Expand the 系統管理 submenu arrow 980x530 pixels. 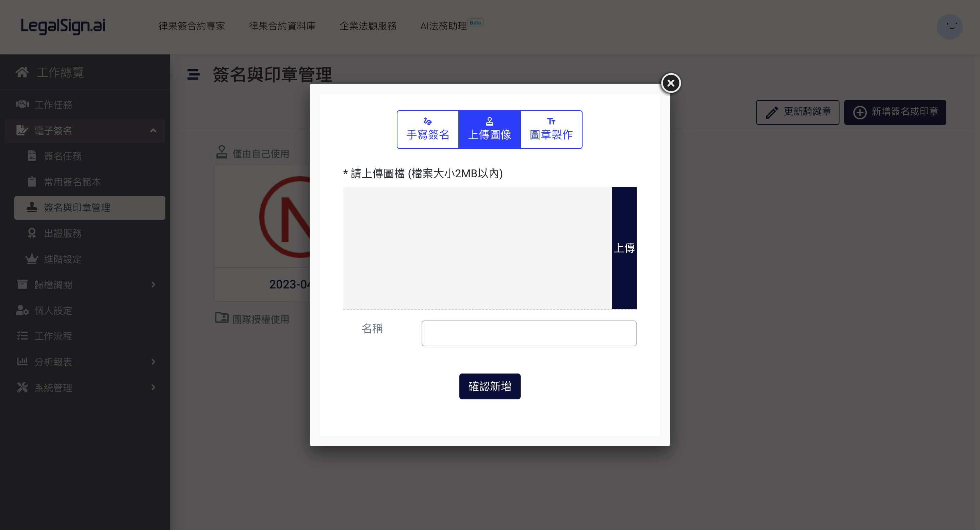(153, 387)
